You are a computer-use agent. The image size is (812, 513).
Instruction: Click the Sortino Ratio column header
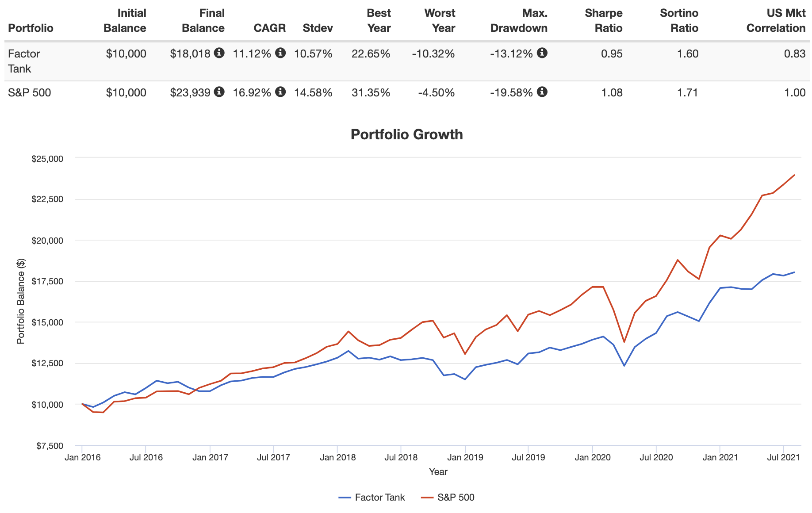pyautogui.click(x=678, y=20)
